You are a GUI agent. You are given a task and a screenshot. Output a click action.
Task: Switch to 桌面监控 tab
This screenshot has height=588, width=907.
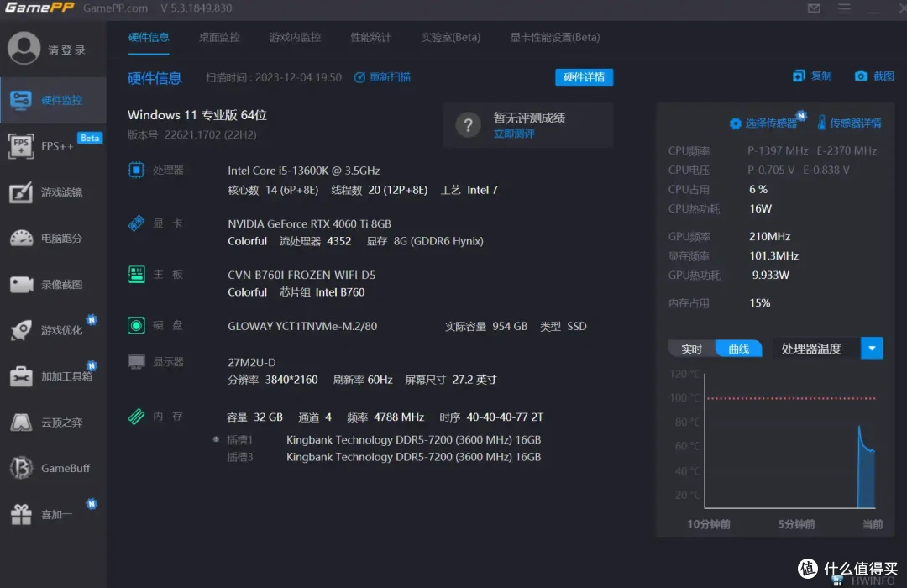(219, 37)
